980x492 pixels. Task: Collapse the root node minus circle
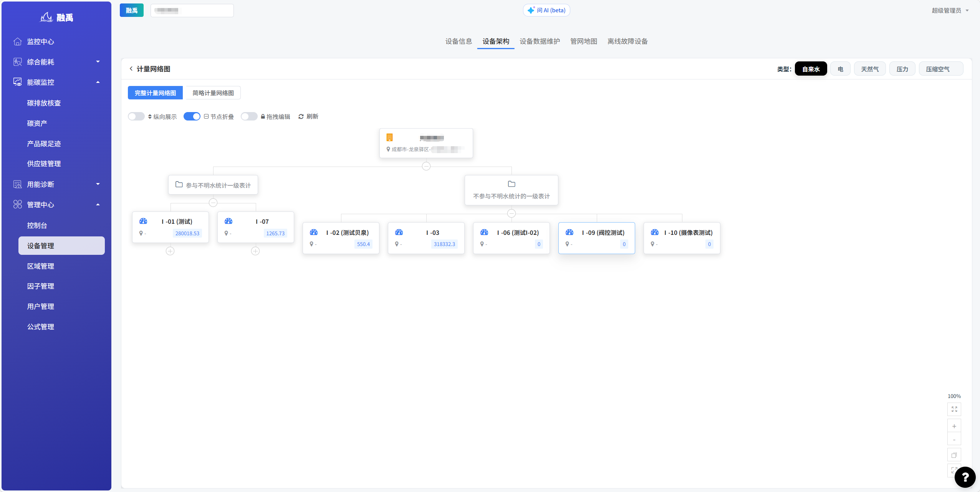[x=426, y=166]
